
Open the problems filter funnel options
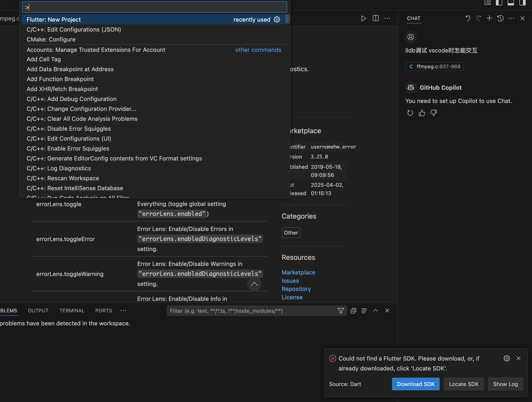341,311
